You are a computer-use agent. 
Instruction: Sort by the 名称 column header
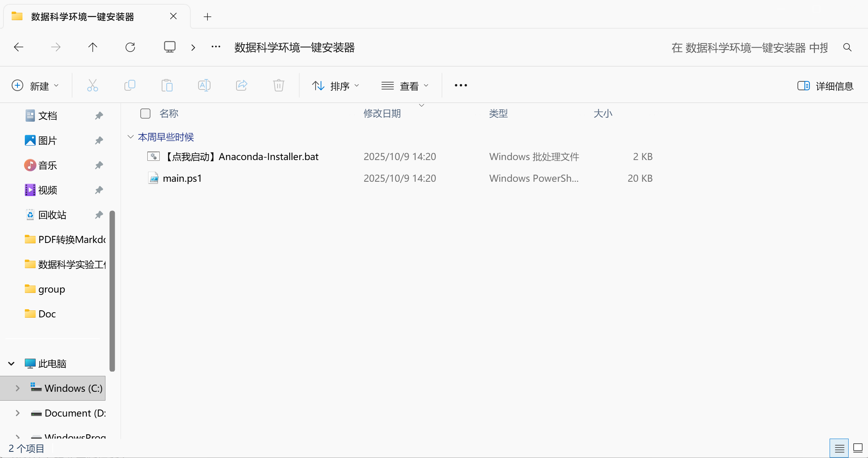pos(169,114)
